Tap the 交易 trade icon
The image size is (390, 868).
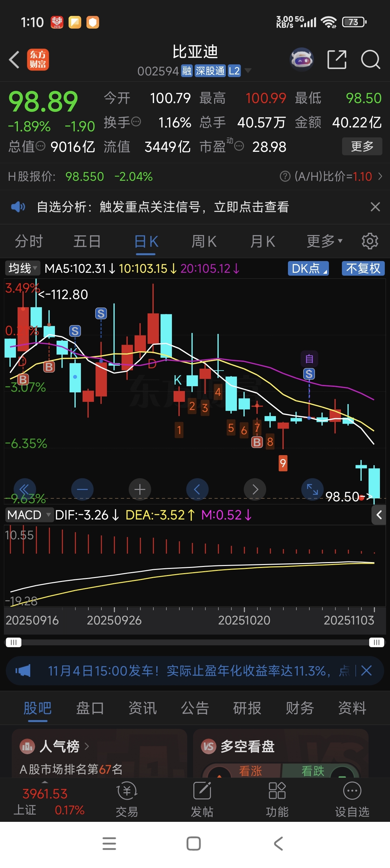tap(127, 799)
